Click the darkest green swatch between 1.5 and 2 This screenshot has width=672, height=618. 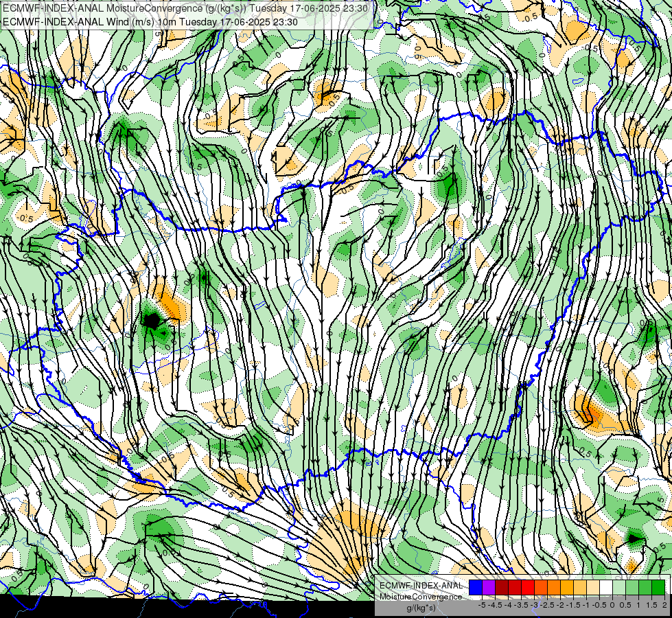pyautogui.click(x=658, y=587)
